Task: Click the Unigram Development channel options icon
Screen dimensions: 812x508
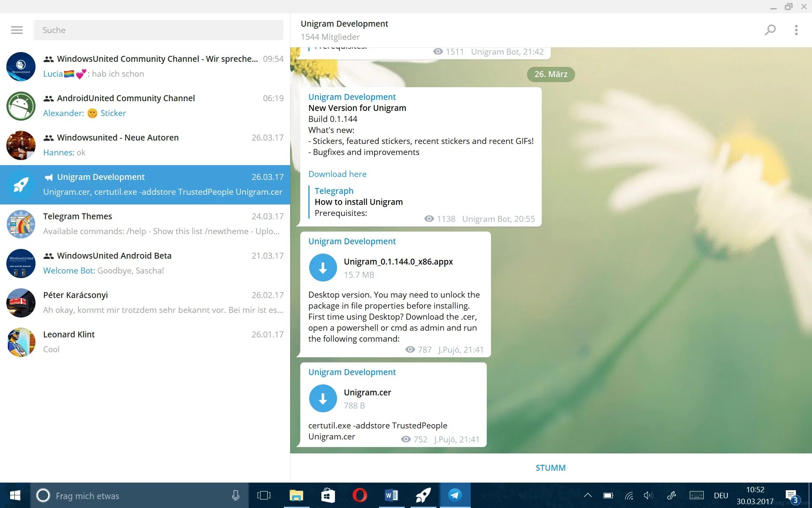Action: point(797,30)
